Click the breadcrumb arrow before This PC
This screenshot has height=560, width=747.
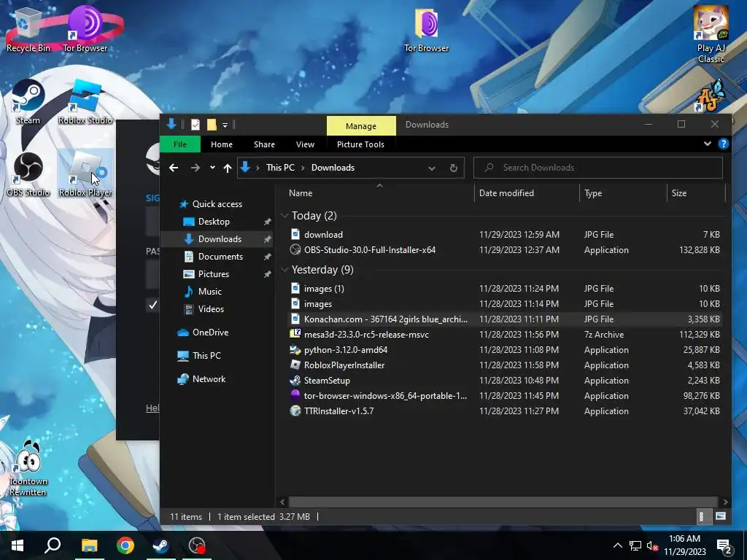pos(258,168)
